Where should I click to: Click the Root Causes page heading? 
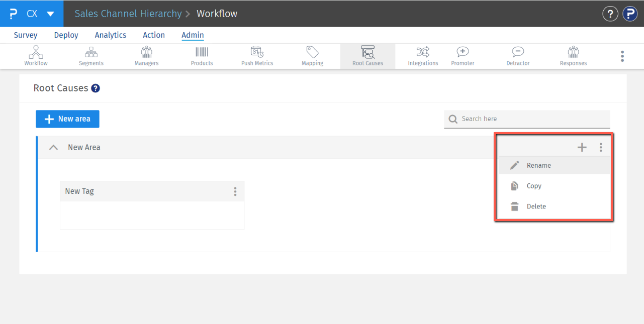click(61, 88)
